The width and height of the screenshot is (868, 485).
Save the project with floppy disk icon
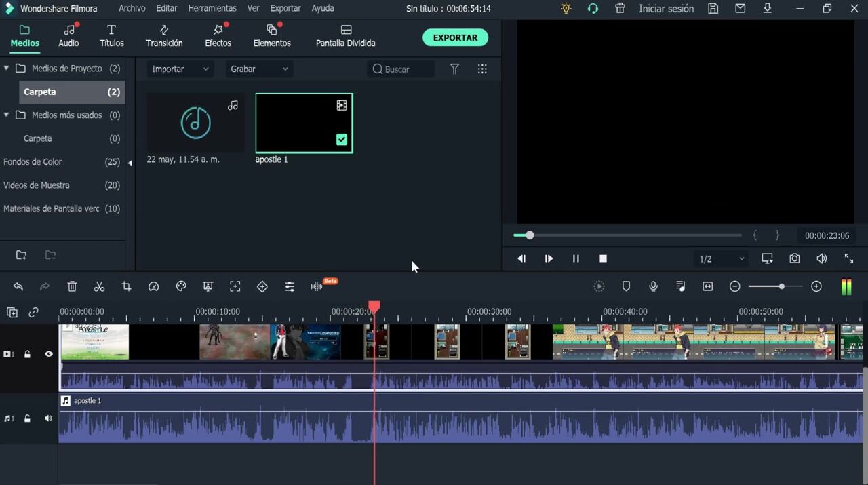pyautogui.click(x=713, y=9)
